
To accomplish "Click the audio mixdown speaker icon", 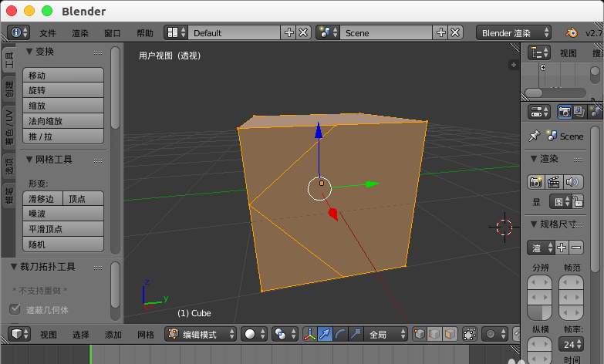I will pyautogui.click(x=573, y=182).
